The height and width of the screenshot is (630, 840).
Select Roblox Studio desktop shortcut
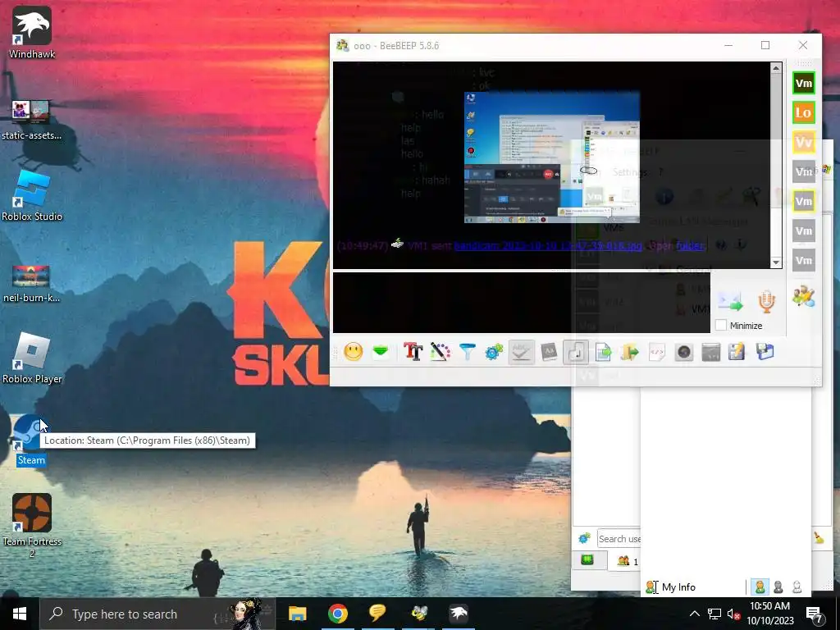coord(32,196)
